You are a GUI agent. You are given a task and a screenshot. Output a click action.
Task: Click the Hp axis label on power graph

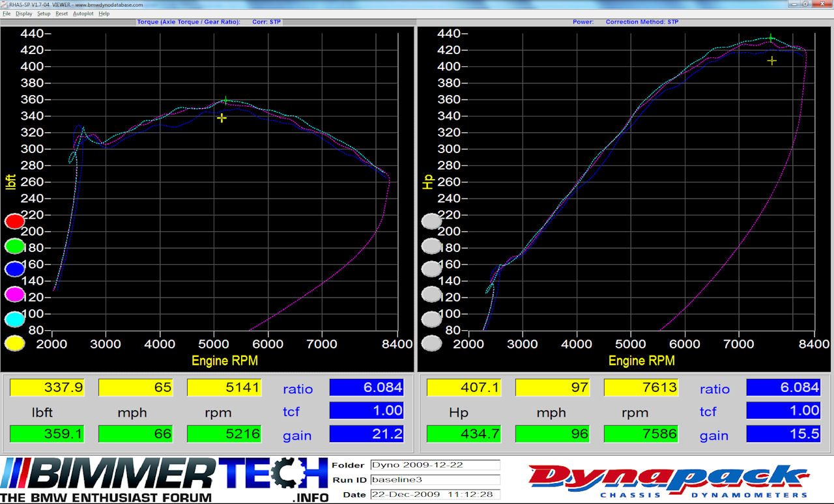[427, 181]
